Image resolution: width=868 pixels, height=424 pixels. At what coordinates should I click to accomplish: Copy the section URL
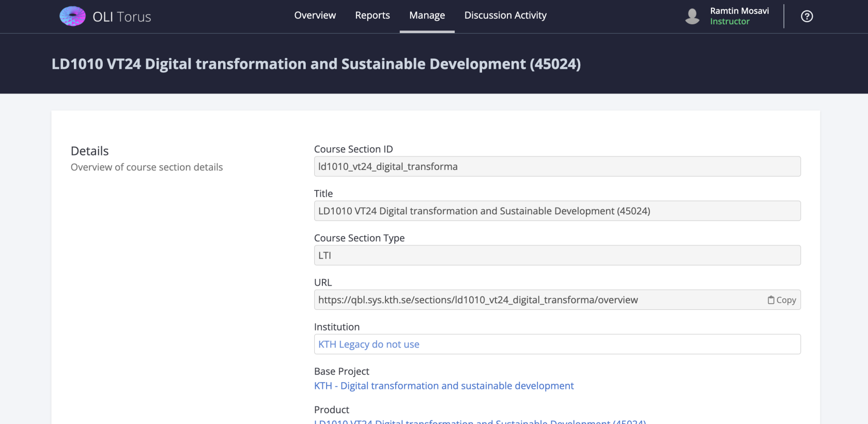point(782,300)
